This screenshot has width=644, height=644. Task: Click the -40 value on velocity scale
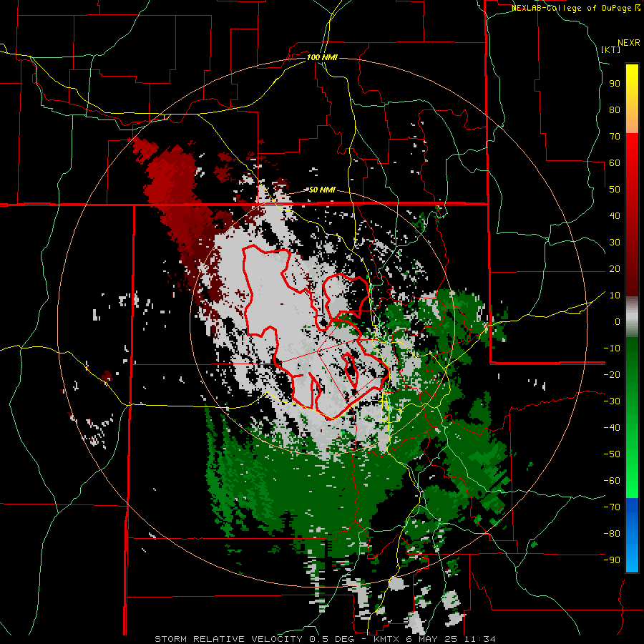point(612,428)
